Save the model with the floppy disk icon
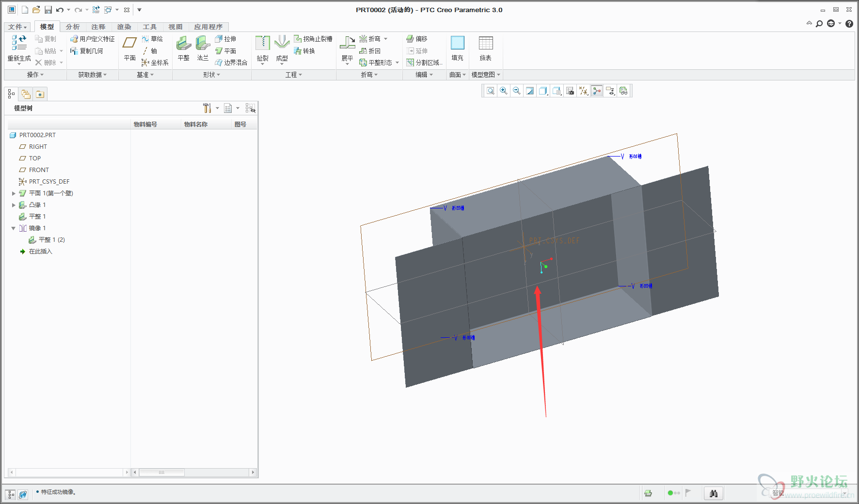This screenshot has width=859, height=504. pos(48,10)
